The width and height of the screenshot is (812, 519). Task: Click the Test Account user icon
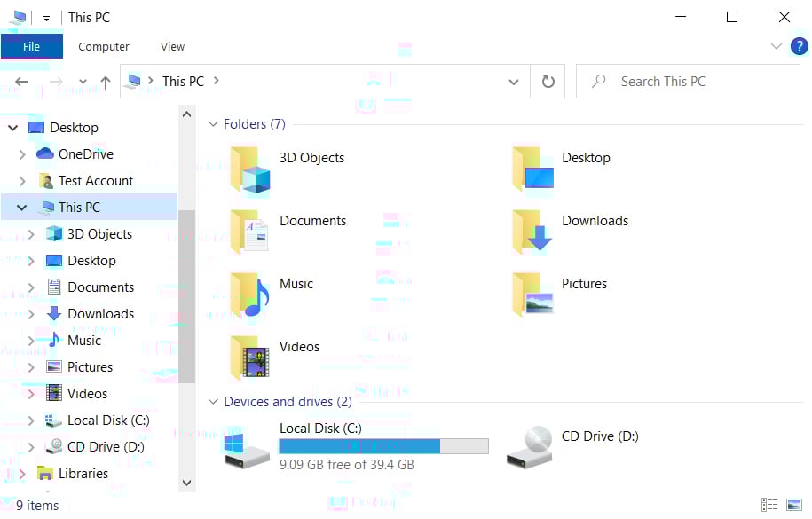[46, 181]
